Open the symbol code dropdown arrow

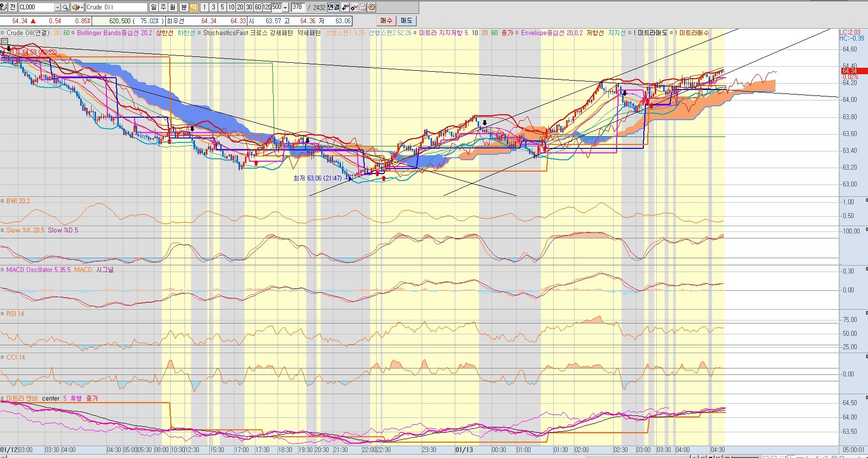point(57,7)
